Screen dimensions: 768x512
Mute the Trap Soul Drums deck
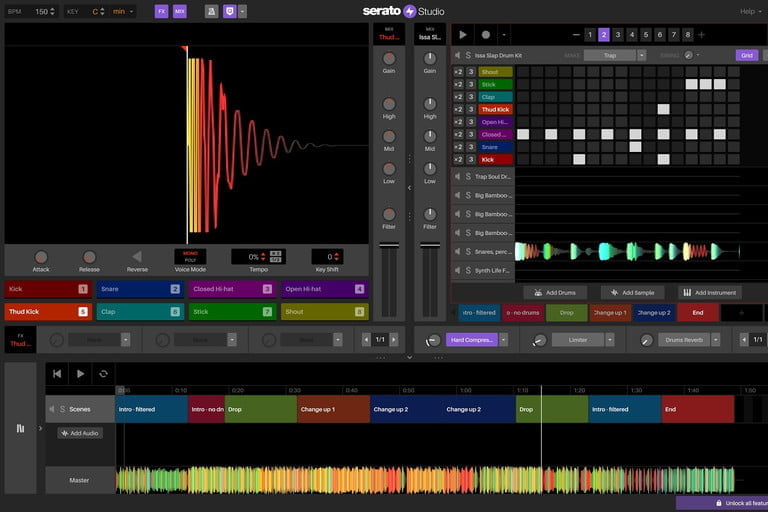coord(457,176)
